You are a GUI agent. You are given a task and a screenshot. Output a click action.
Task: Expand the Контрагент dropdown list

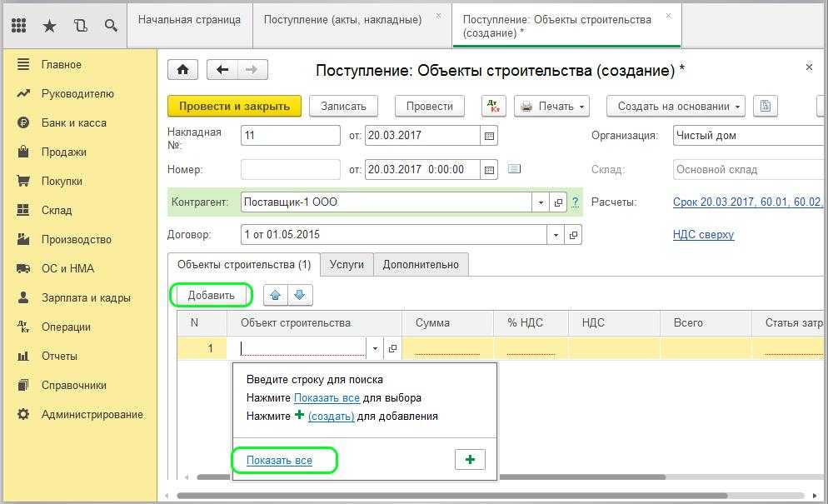pyautogui.click(x=541, y=202)
